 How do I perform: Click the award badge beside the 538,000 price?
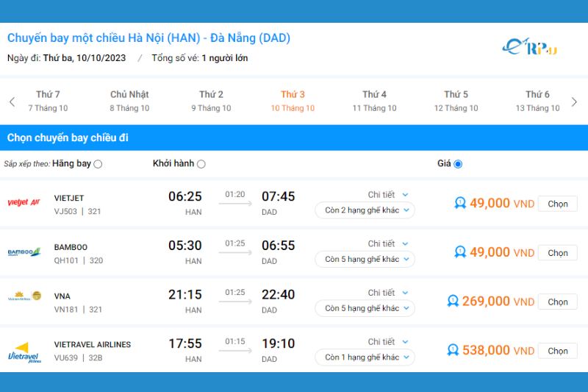click(453, 350)
